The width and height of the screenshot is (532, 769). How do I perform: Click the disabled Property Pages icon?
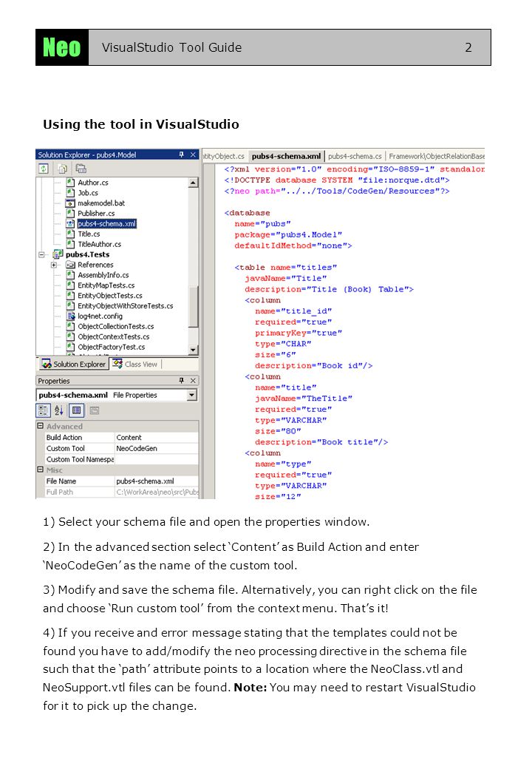(x=95, y=410)
